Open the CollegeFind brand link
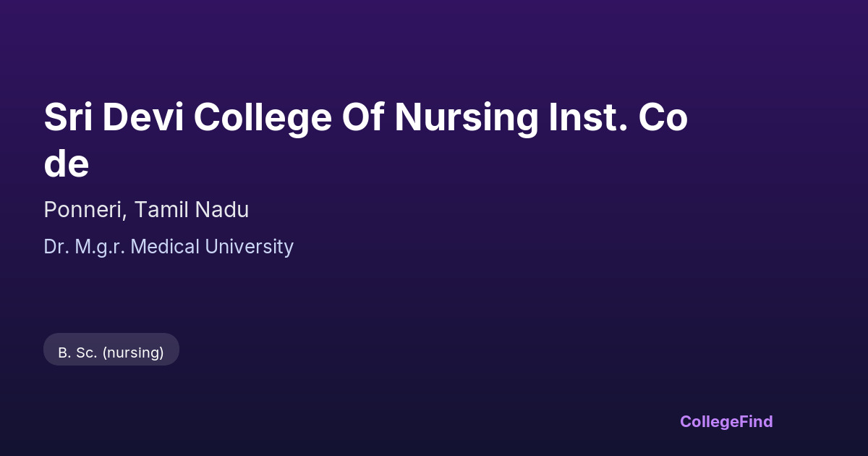Screen dimensions: 868x456 click(x=726, y=421)
